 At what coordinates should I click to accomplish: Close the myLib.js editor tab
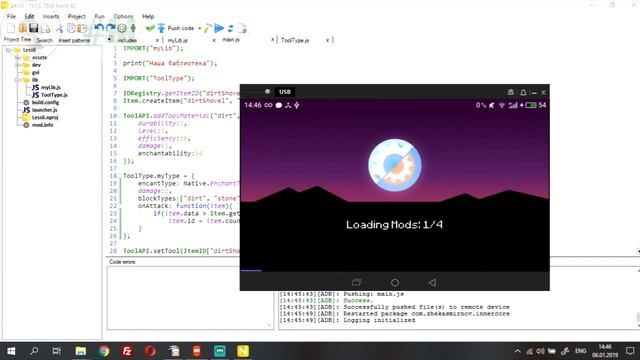(214, 40)
